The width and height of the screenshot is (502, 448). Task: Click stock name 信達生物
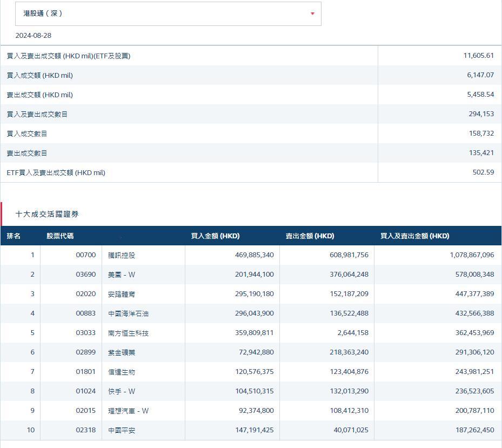point(122,372)
